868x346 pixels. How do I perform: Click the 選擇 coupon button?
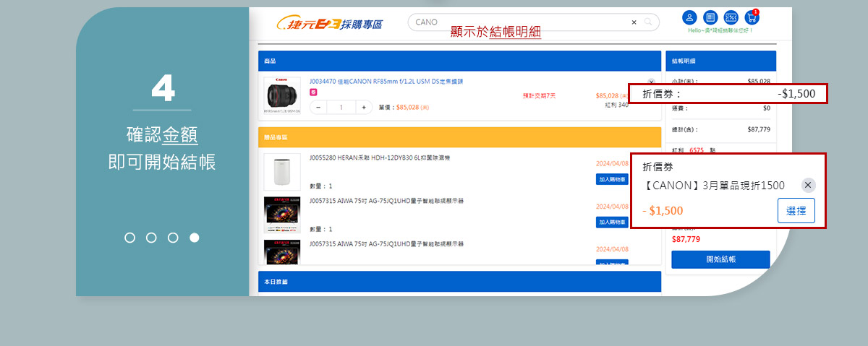coord(796,210)
